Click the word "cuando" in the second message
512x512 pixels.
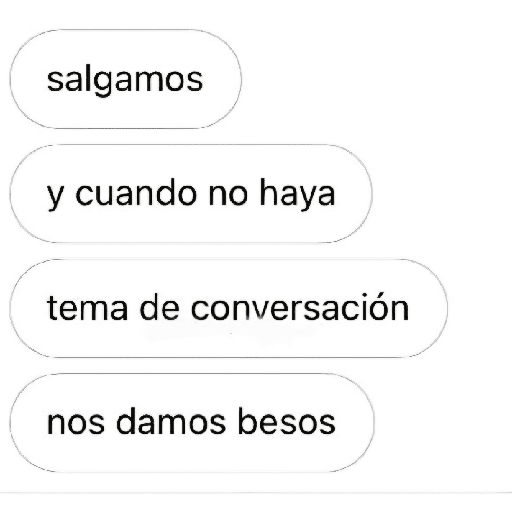point(136,194)
